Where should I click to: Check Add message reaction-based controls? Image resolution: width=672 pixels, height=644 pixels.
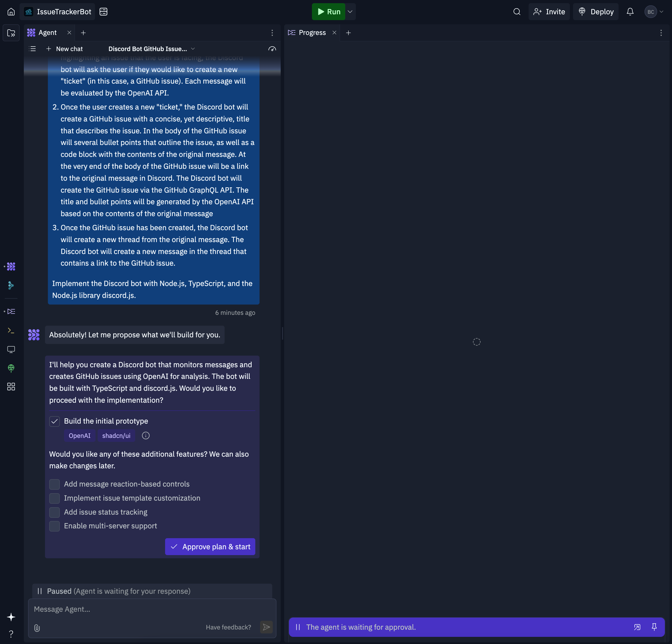[55, 484]
